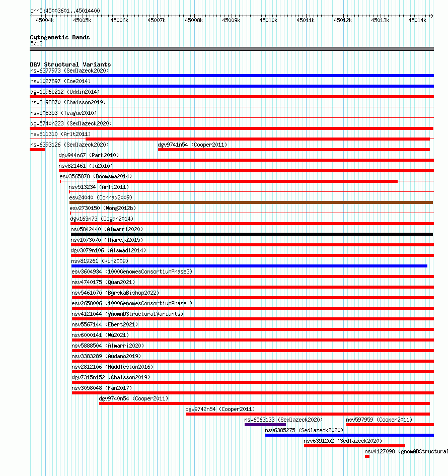The image size is (448, 476).
Task: Click the blue nsv819261 variant bar
Action: click(249, 266)
